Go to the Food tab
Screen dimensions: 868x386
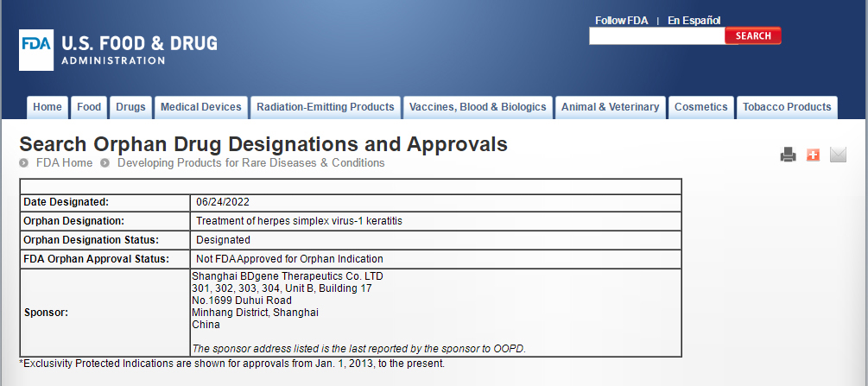[x=89, y=107]
